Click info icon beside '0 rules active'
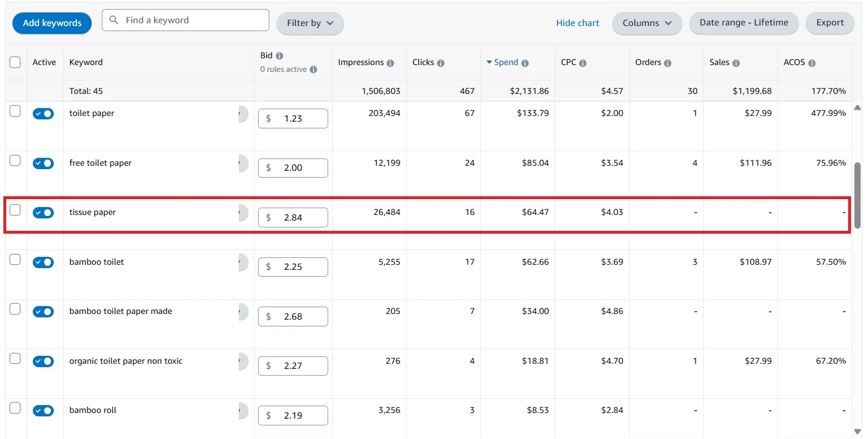 pyautogui.click(x=313, y=70)
